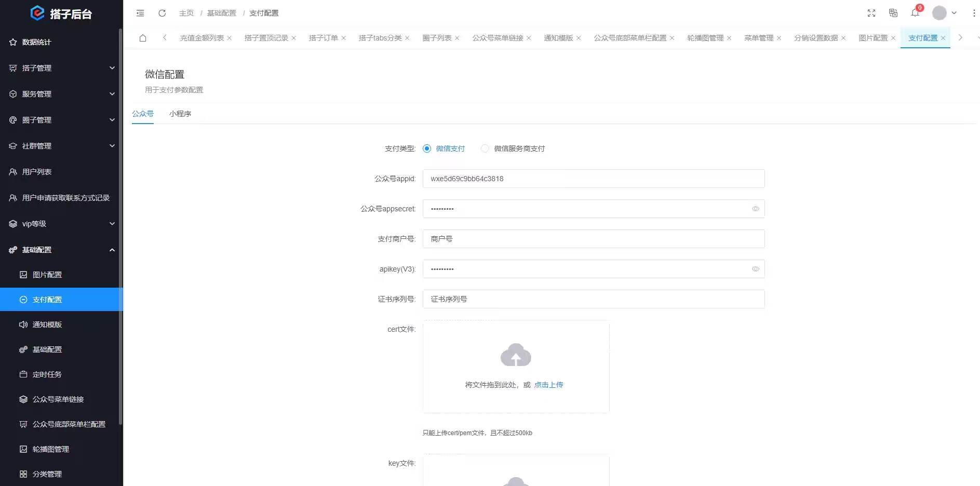Click 点击上传 to upload cert file
Viewport: 980px width, 486px height.
click(x=548, y=385)
